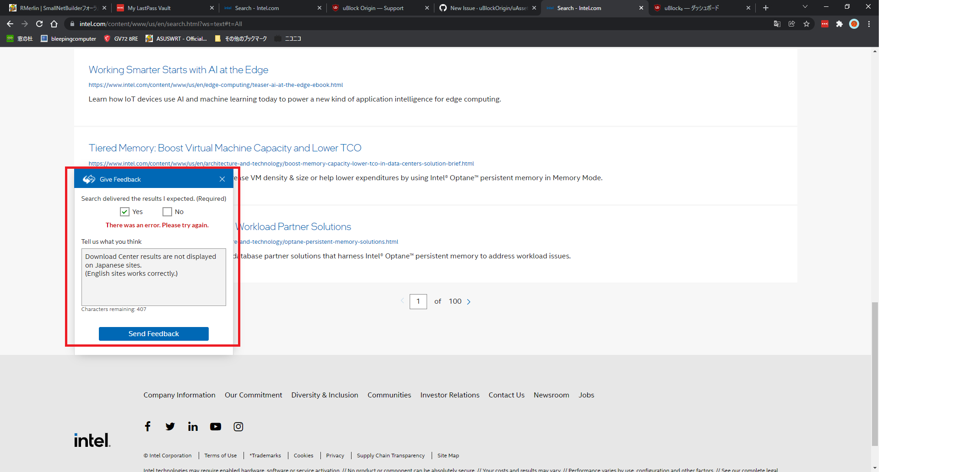Switch to the New Issue uBlockOrigin tab
Viewport: 980px width, 472px height.
coord(485,8)
